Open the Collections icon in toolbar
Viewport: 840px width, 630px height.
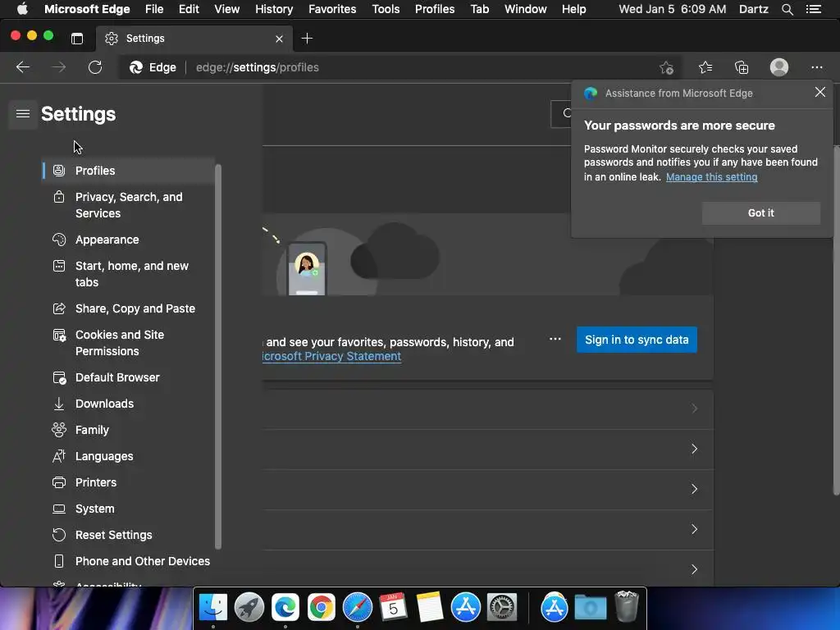[x=742, y=67]
